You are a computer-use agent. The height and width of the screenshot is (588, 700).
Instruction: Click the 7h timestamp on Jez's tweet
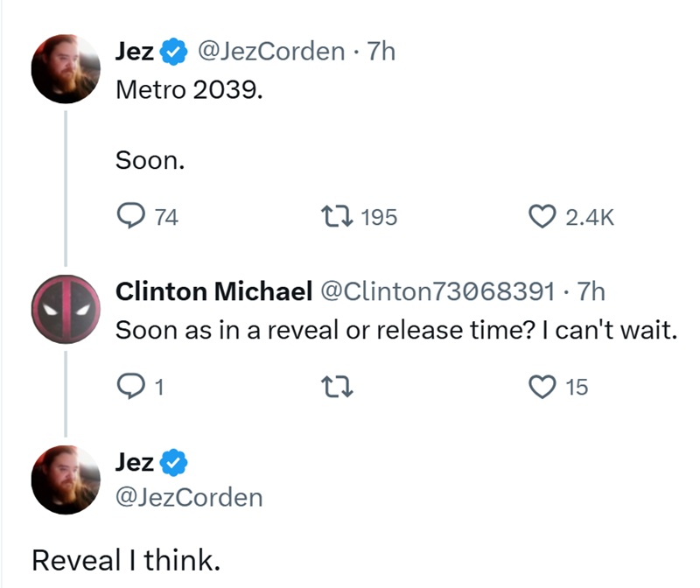pos(381,51)
